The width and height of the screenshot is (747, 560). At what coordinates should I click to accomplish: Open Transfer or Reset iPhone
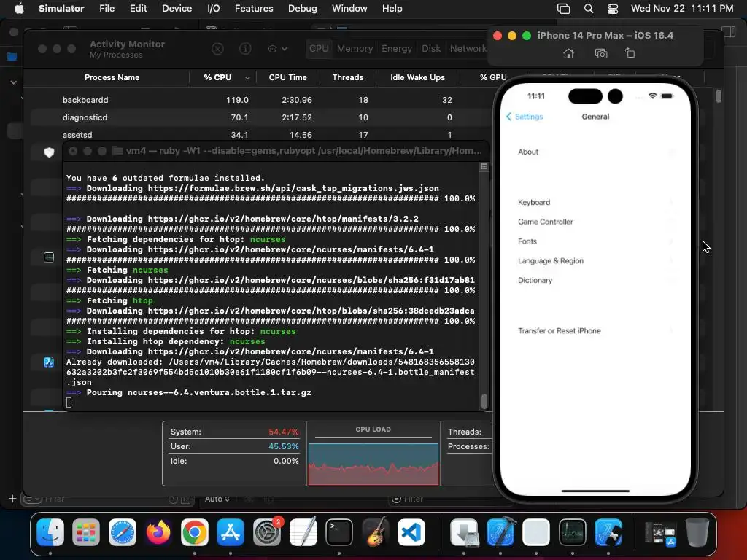(x=595, y=331)
